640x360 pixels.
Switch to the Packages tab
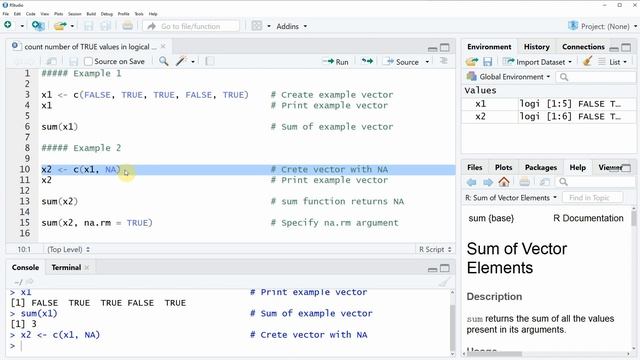(x=540, y=167)
